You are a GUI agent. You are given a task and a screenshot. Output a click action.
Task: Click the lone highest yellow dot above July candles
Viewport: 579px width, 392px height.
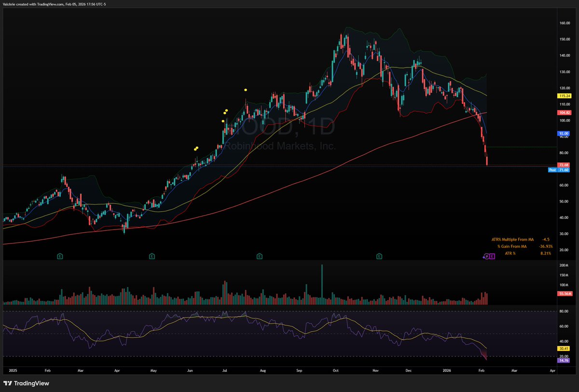point(246,90)
